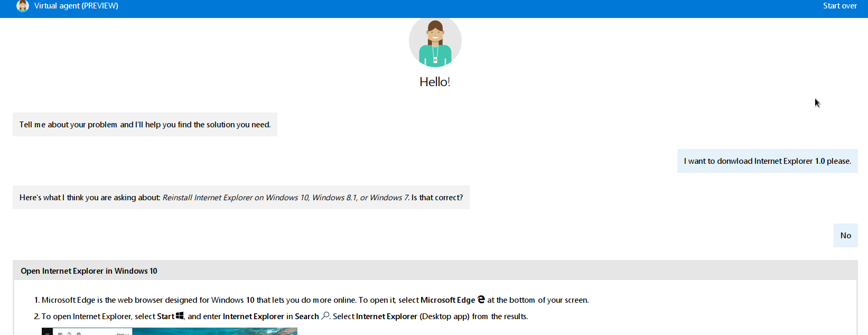868x335 pixels.
Task: Click the 'Reinstall Internet Explorer on Windows 10' topic text
Action: [x=286, y=198]
